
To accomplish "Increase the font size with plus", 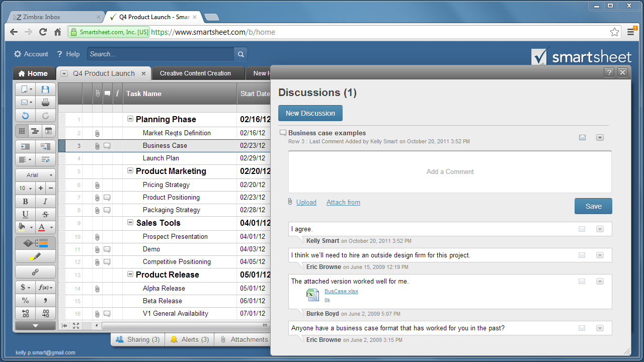I will tap(41, 188).
